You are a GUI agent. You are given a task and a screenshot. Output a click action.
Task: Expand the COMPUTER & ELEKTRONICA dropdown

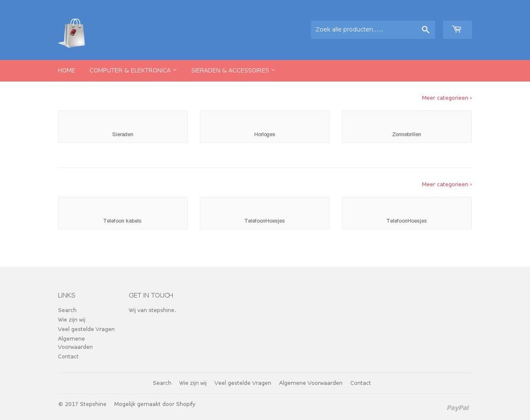tap(133, 70)
